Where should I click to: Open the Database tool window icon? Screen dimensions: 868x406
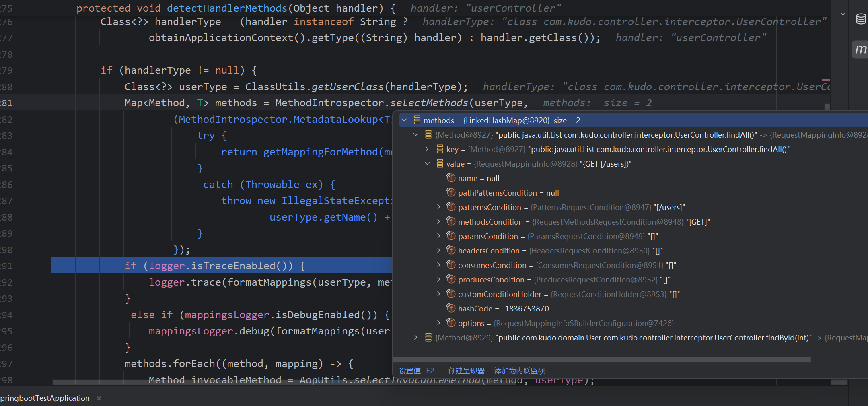pos(861,19)
